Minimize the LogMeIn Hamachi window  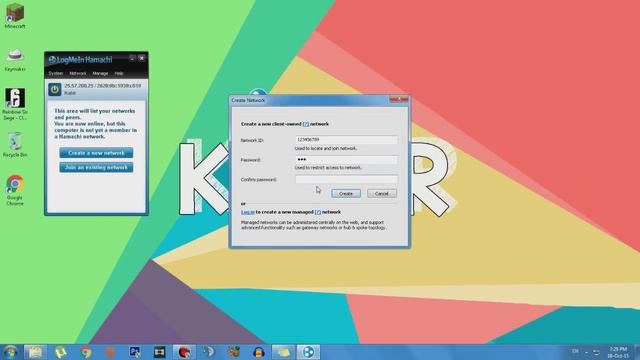point(132,59)
